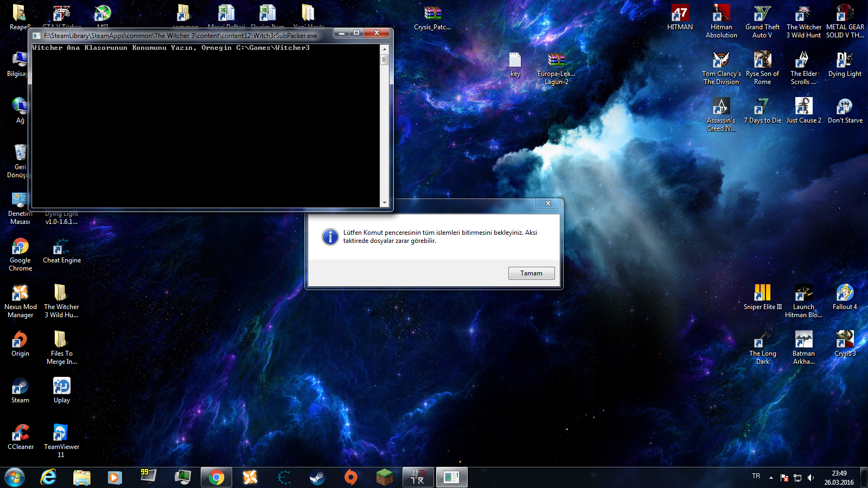This screenshot has width=868, height=488.
Task: Select the key text file icon
Action: tap(515, 64)
